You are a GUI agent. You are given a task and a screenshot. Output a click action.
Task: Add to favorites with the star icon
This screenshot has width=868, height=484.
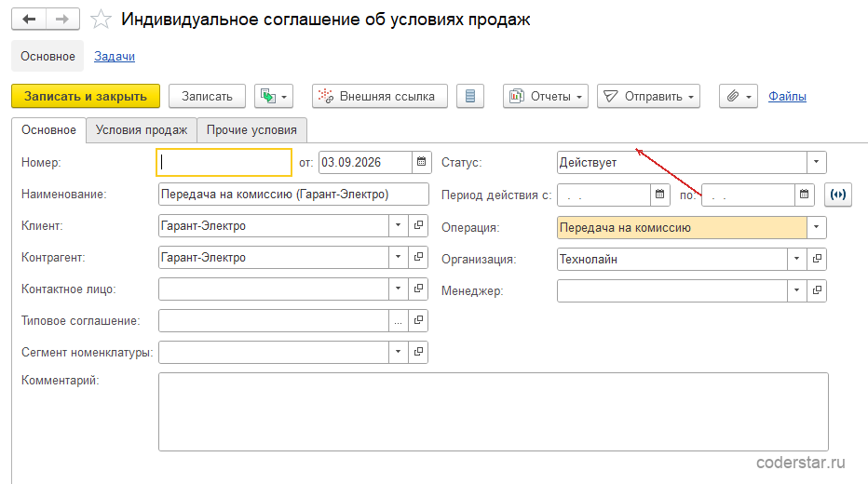[x=101, y=20]
